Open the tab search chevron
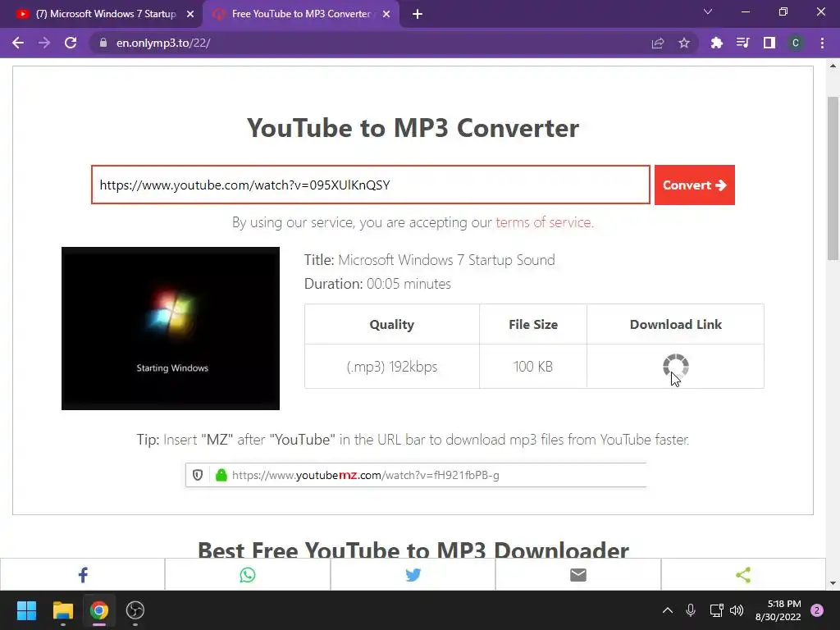This screenshot has height=630, width=840. click(708, 11)
